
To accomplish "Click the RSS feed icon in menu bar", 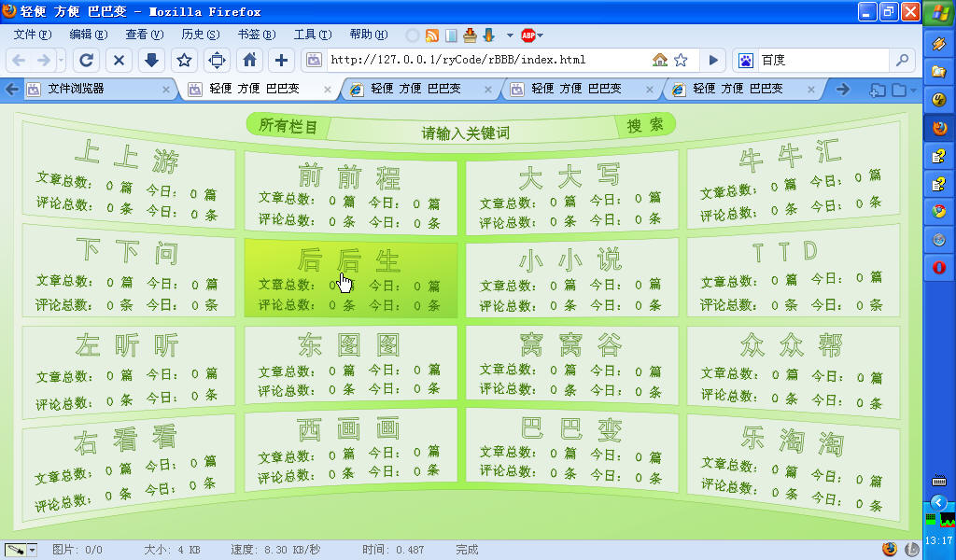I will [432, 35].
